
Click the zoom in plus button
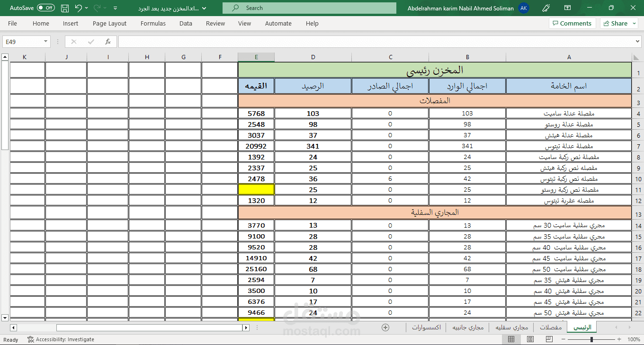(619, 339)
